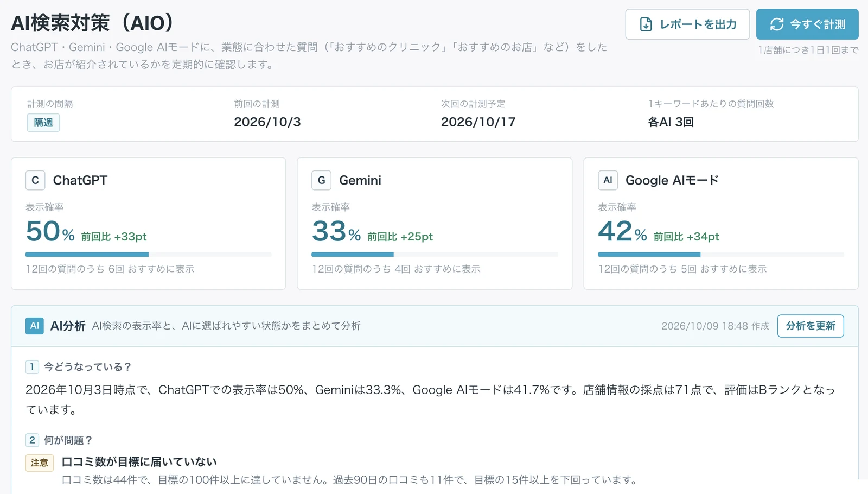The height and width of the screenshot is (494, 868).
Task: Click the note 1店舗につき1日1回まで
Action: 808,50
